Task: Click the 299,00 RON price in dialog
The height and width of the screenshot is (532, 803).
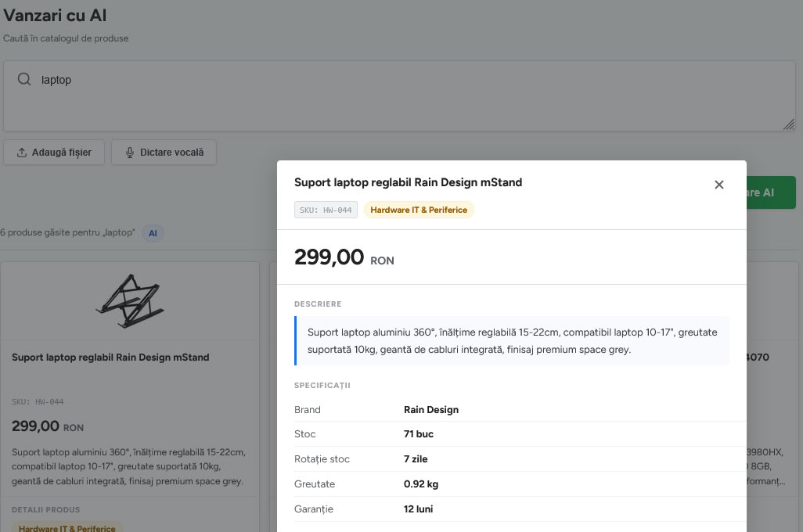Action: (344, 257)
